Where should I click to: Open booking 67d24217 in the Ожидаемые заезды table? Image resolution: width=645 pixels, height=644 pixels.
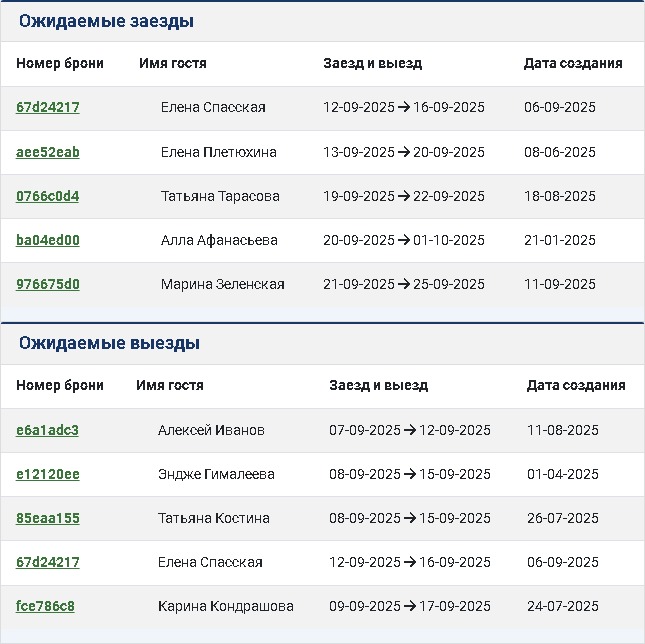tap(48, 108)
